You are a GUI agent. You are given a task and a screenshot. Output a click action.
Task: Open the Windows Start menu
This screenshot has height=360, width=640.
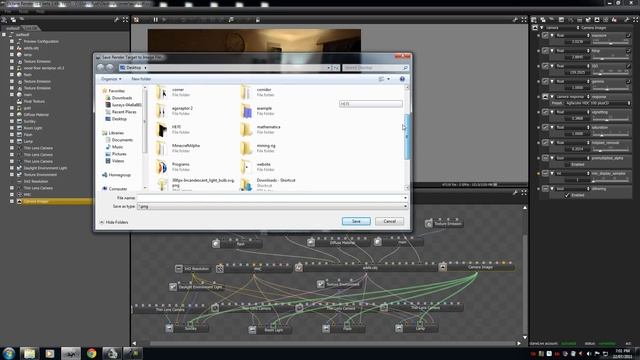9,353
